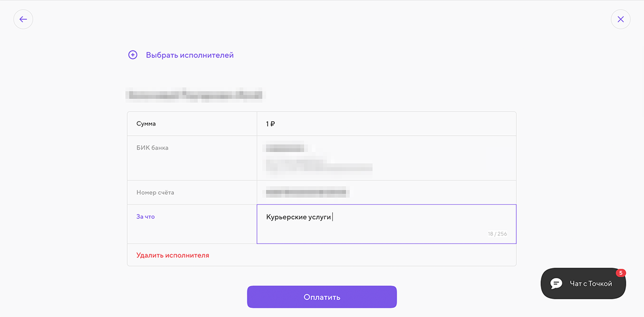The height and width of the screenshot is (317, 644).
Task: Select the text Курьерские услуги in the field
Action: [x=298, y=217]
